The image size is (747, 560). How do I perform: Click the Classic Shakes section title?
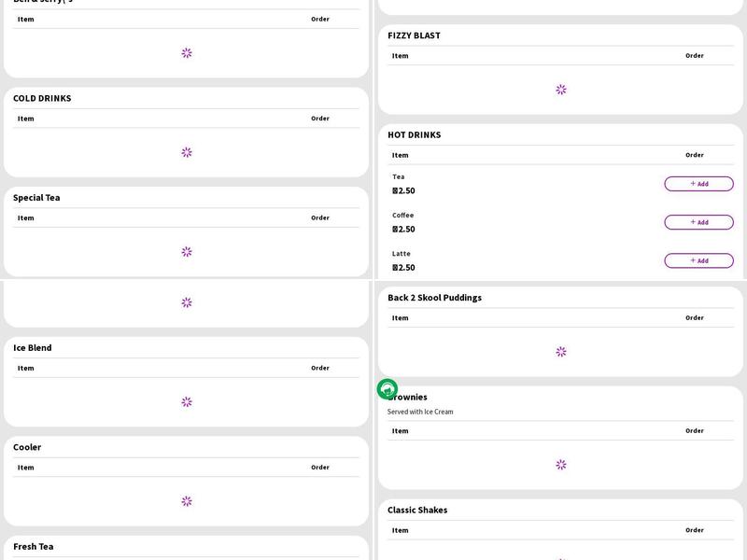(x=417, y=510)
